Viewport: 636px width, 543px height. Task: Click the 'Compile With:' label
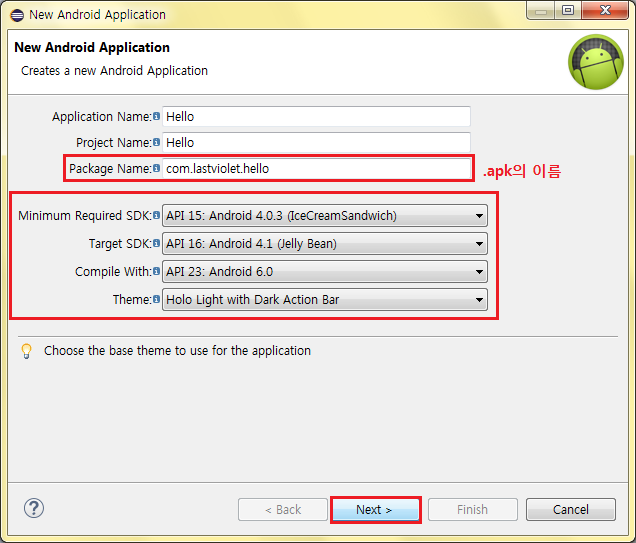point(113,271)
